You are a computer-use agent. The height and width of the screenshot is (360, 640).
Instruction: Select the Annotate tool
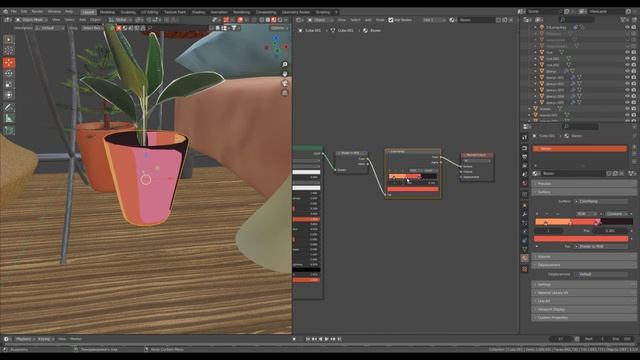coord(9,107)
